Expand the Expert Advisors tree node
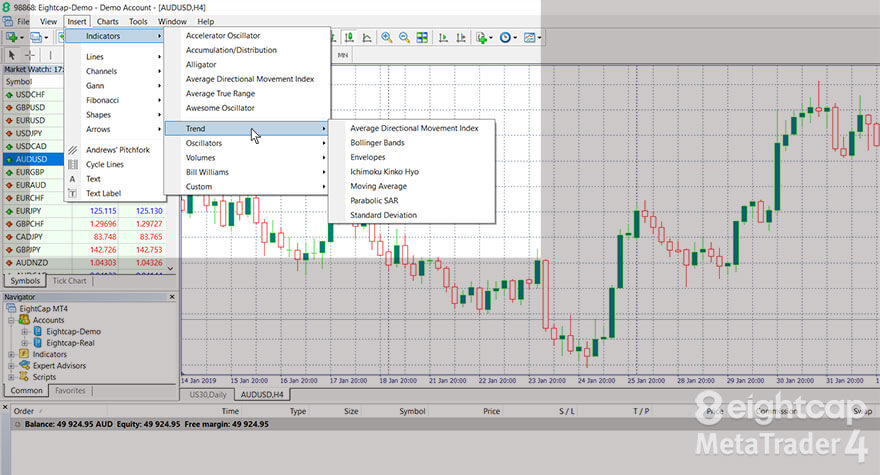 click(11, 366)
